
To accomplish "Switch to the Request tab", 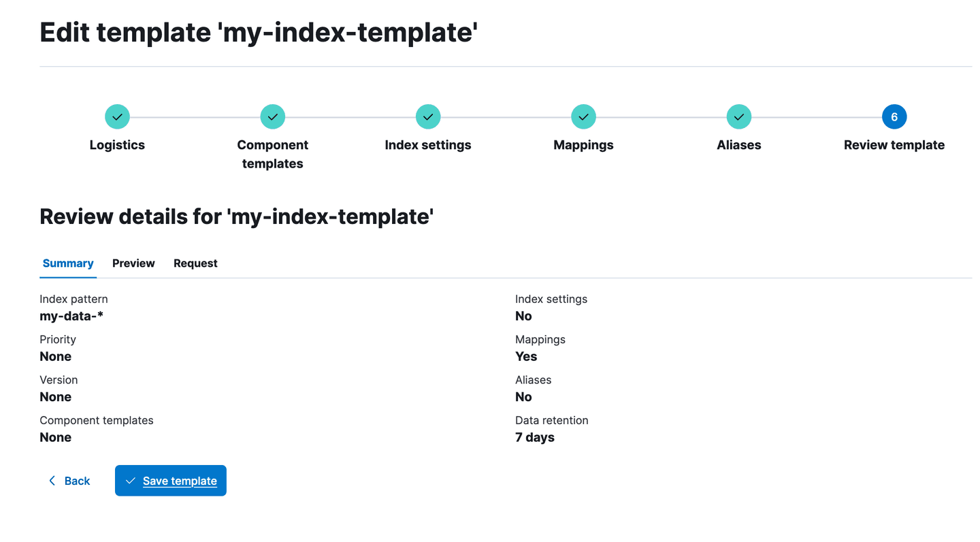I will click(195, 264).
